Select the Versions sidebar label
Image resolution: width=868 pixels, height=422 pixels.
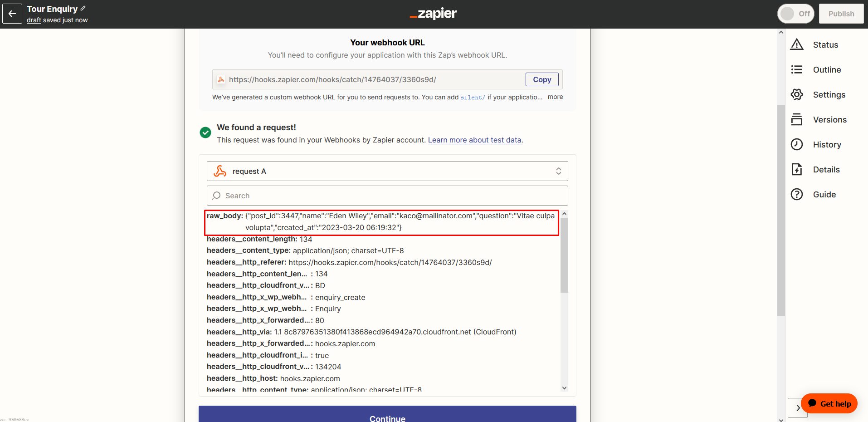point(830,119)
